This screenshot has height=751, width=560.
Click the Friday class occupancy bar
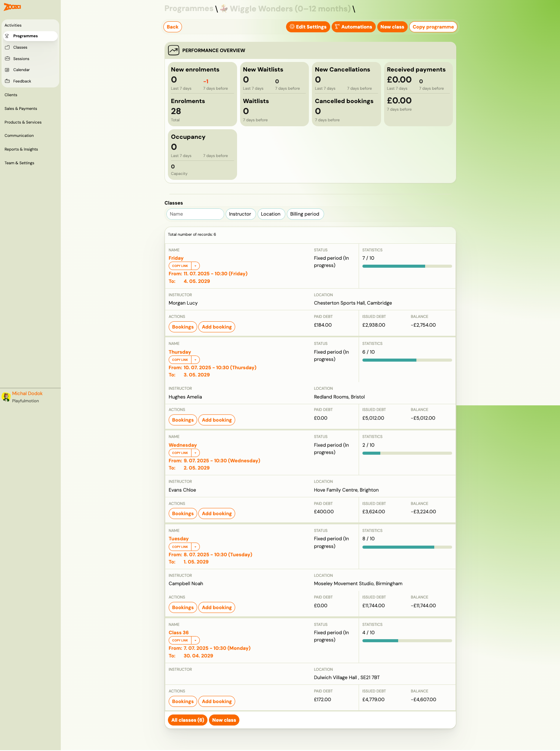click(407, 266)
